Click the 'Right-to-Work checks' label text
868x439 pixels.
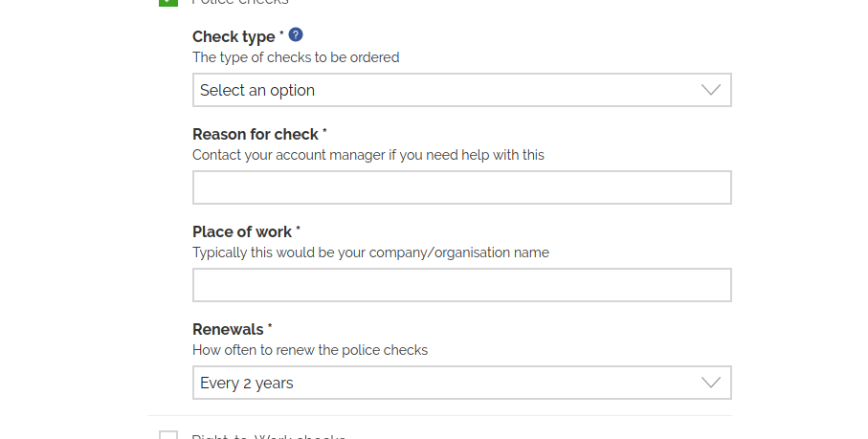(268, 436)
